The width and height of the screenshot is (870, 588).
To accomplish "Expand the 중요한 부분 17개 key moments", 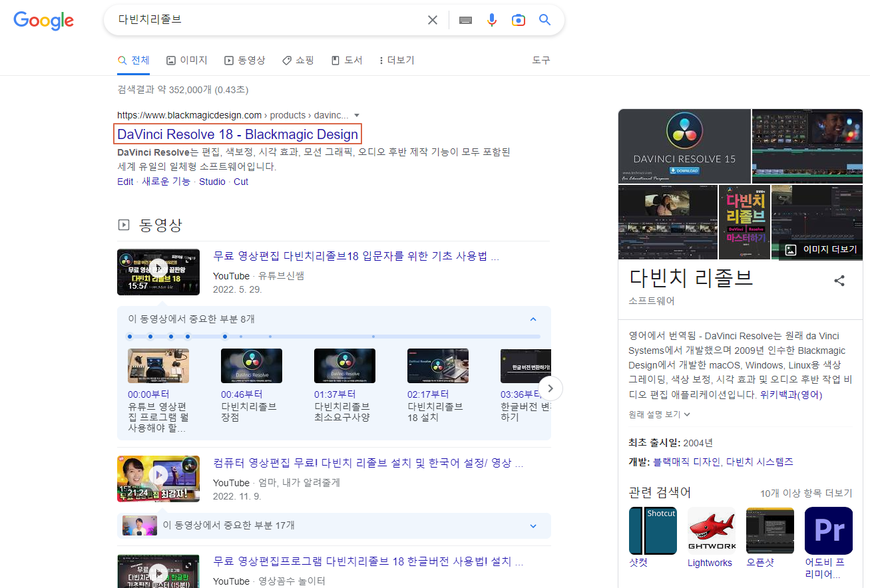I will 533,525.
